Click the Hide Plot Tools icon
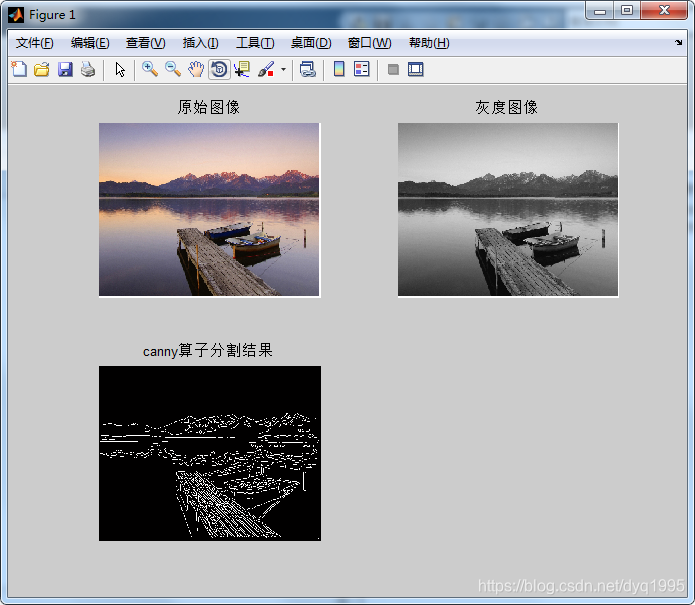Image resolution: width=695 pixels, height=605 pixels. point(393,70)
